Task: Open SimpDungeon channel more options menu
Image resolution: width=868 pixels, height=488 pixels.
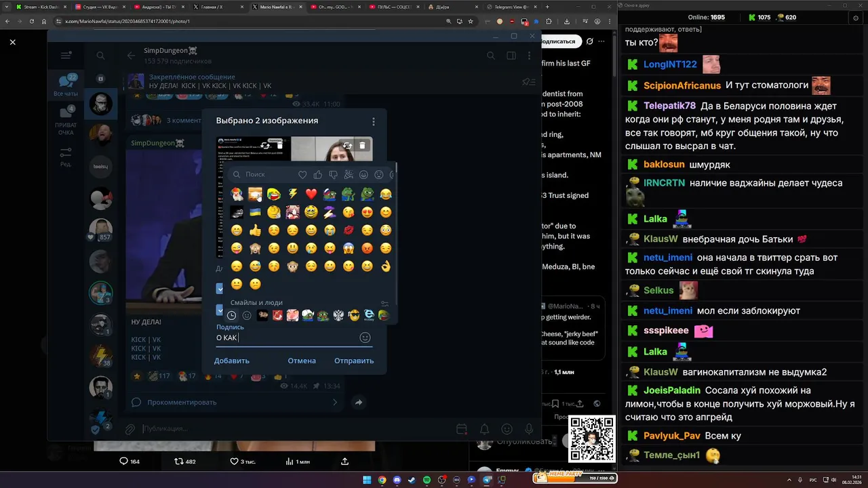Action: [531, 56]
